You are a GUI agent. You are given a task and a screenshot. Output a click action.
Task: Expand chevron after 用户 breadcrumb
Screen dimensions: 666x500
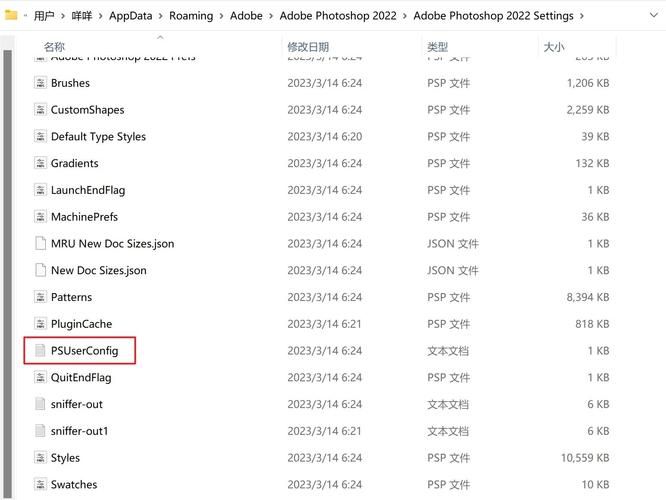(63, 16)
